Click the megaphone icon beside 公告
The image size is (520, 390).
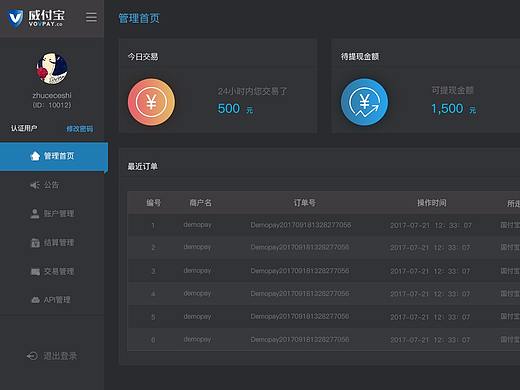[x=35, y=185]
